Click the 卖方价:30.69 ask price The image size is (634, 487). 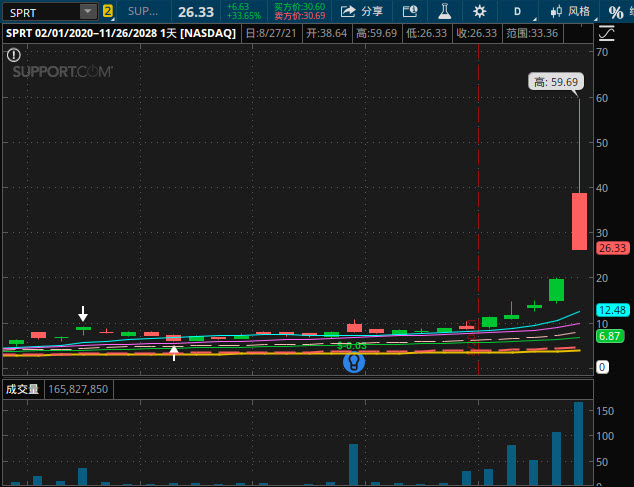(x=300, y=16)
